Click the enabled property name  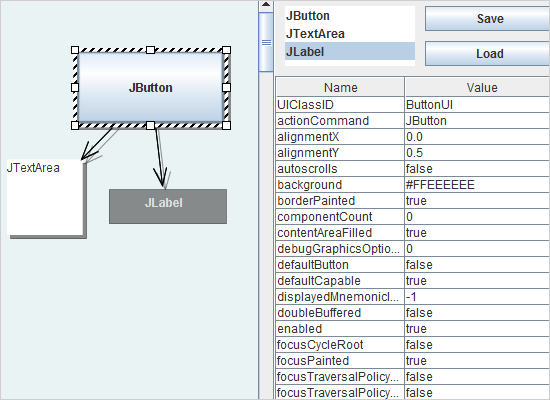click(340, 329)
